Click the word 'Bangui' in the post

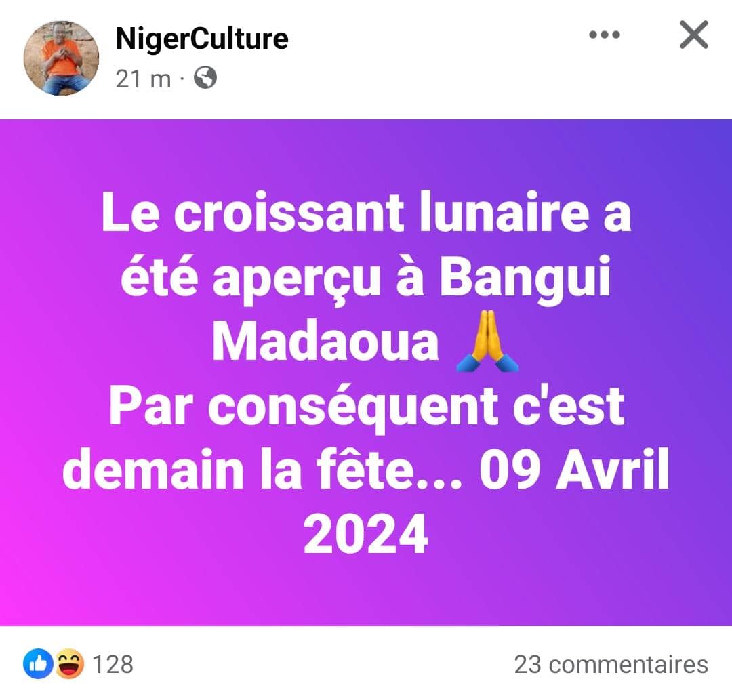click(525, 279)
